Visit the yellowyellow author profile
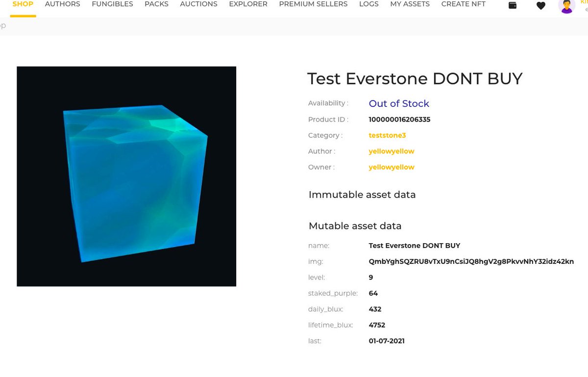The height and width of the screenshot is (377, 588). (x=392, y=151)
